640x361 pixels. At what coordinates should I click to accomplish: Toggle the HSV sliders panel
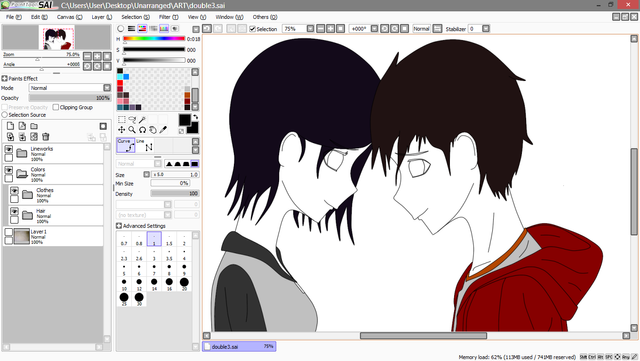coord(142,29)
